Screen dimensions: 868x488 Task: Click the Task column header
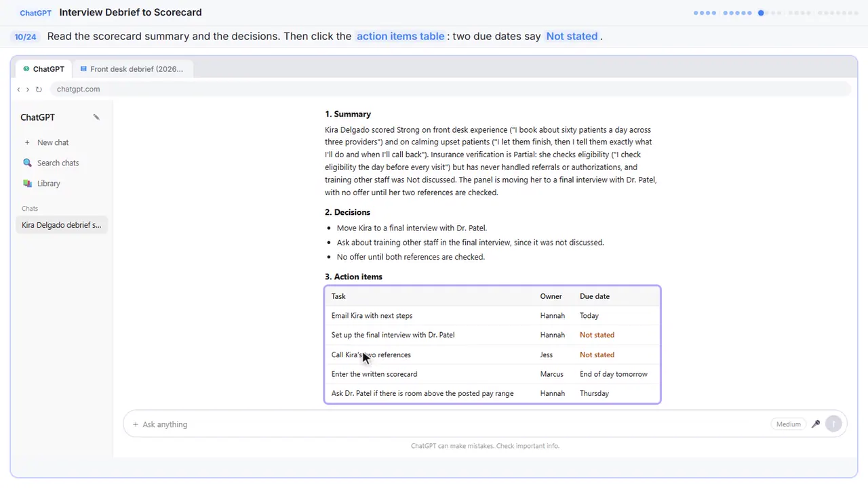(338, 296)
